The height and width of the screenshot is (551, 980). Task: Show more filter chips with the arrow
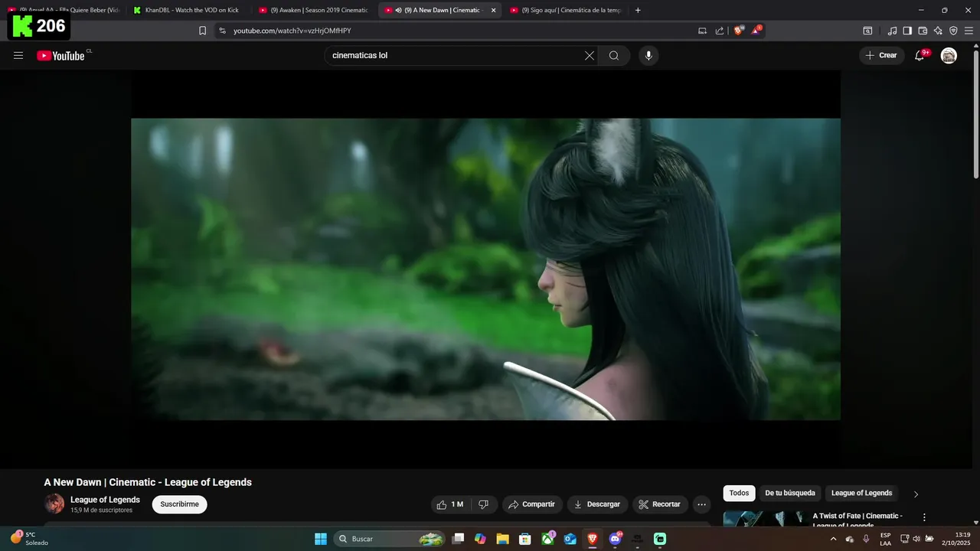point(916,494)
